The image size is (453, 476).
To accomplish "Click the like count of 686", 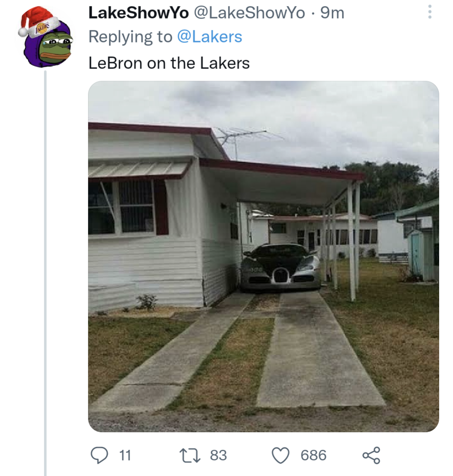I will (x=313, y=455).
